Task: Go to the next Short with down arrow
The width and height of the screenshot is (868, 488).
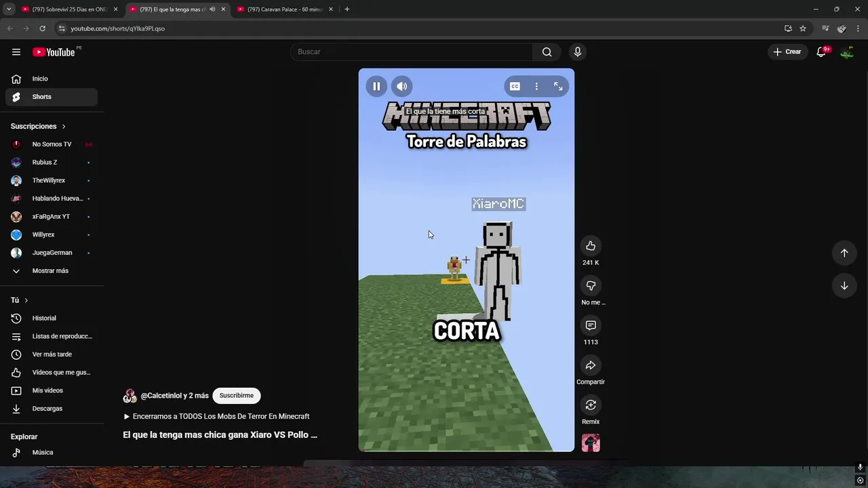Action: (844, 285)
